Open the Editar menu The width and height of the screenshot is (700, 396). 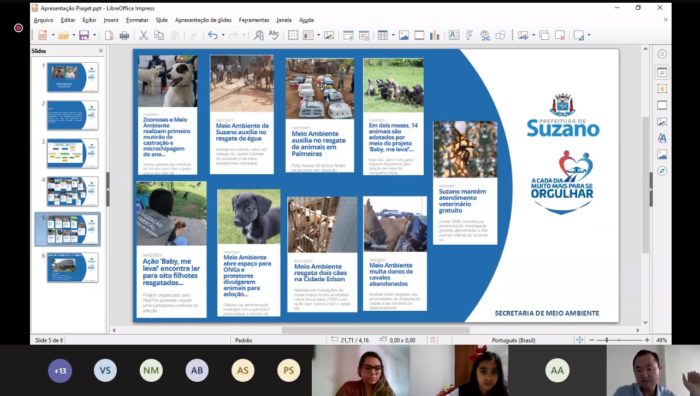pos(68,20)
